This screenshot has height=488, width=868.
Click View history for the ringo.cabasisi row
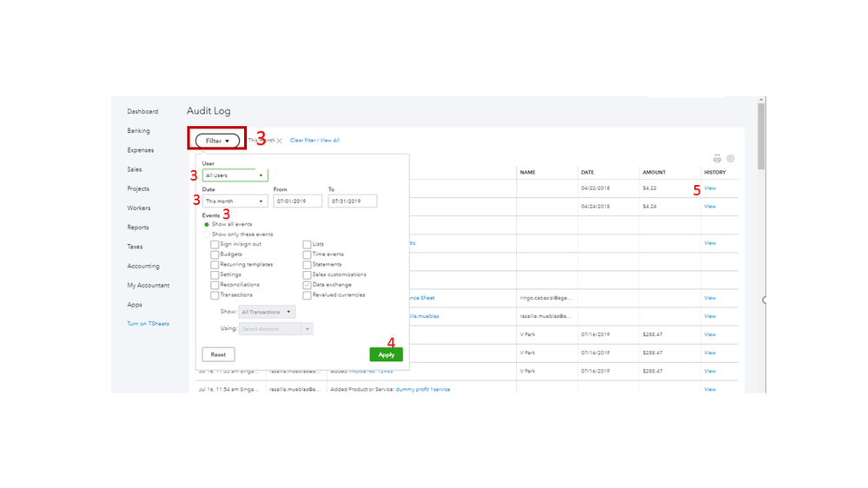click(710, 298)
